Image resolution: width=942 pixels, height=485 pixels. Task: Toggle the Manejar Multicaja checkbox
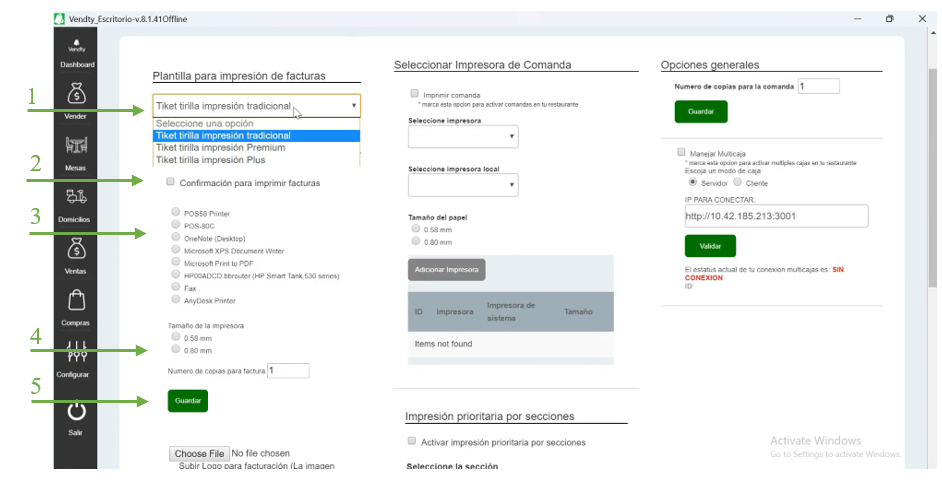pyautogui.click(x=680, y=153)
